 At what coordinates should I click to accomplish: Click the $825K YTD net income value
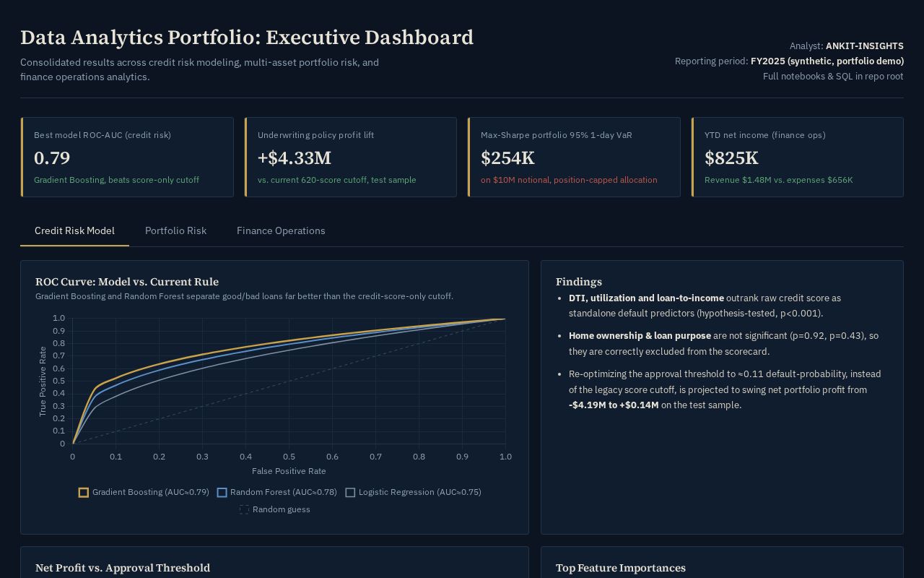[732, 158]
